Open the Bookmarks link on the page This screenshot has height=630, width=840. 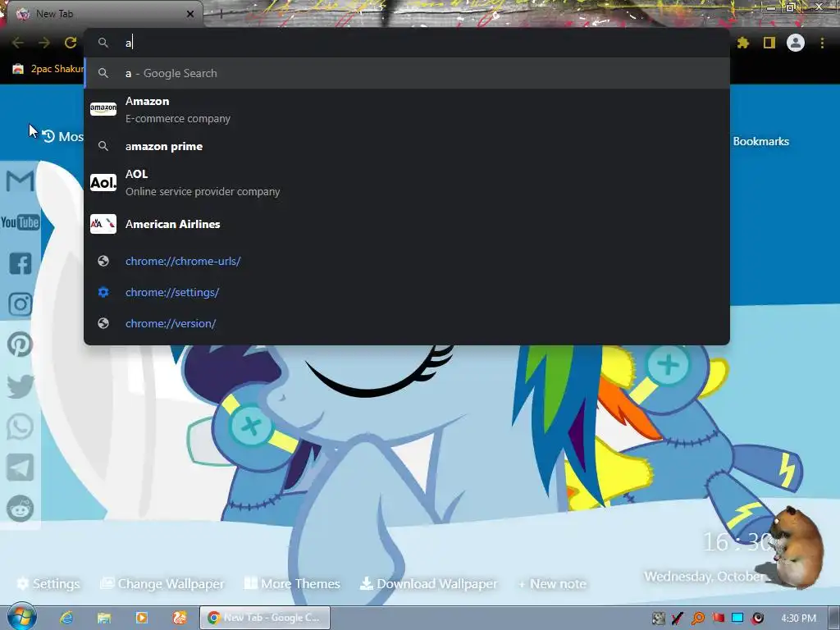(760, 141)
